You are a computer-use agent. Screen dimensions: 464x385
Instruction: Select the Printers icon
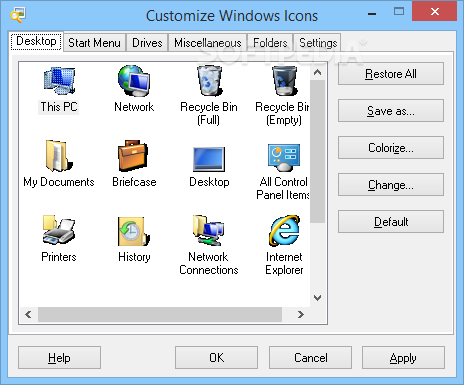coord(59,230)
